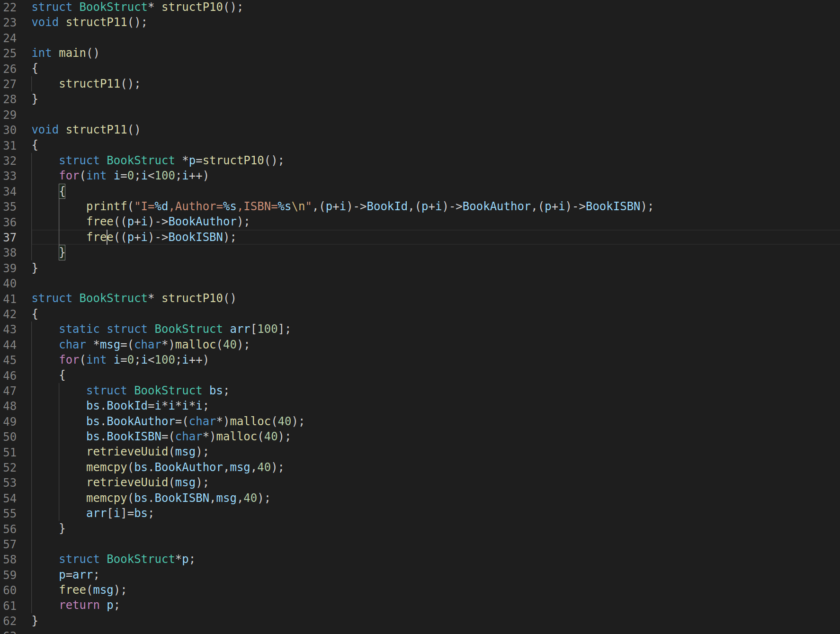This screenshot has width=840, height=634.
Task: Click 'static' keyword on line 43
Action: click(79, 329)
